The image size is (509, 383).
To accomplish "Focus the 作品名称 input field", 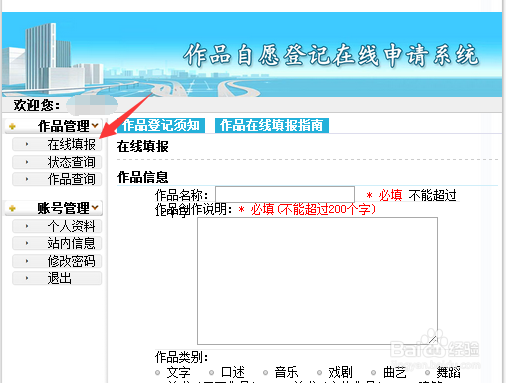I will click(285, 194).
